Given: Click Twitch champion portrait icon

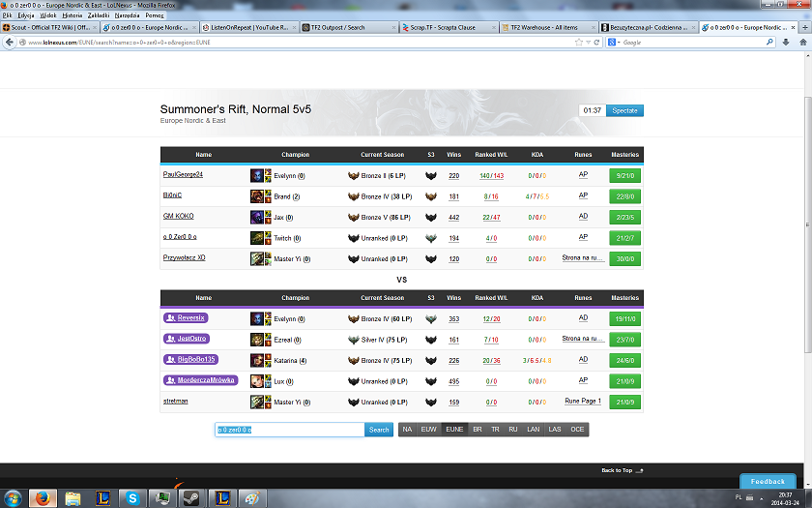Looking at the screenshot, I should pos(257,237).
